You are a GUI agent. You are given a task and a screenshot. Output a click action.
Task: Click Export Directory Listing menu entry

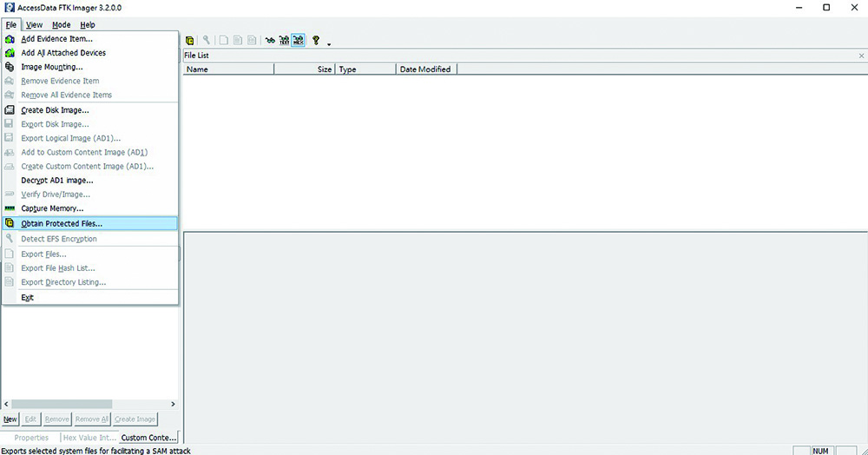pyautogui.click(x=90, y=281)
